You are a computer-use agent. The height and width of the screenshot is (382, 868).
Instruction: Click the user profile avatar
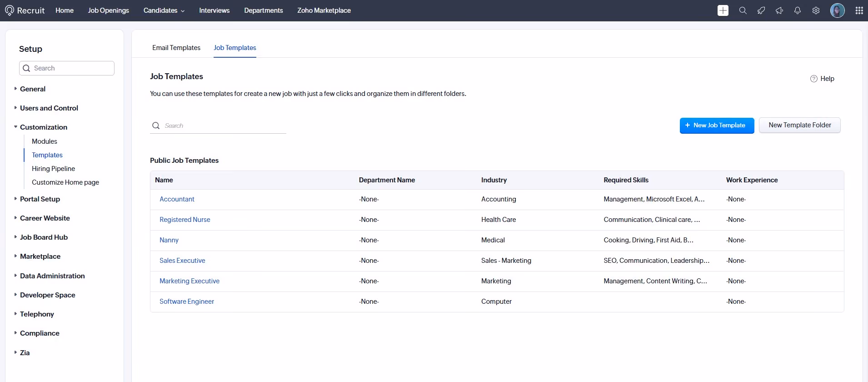[x=838, y=10]
